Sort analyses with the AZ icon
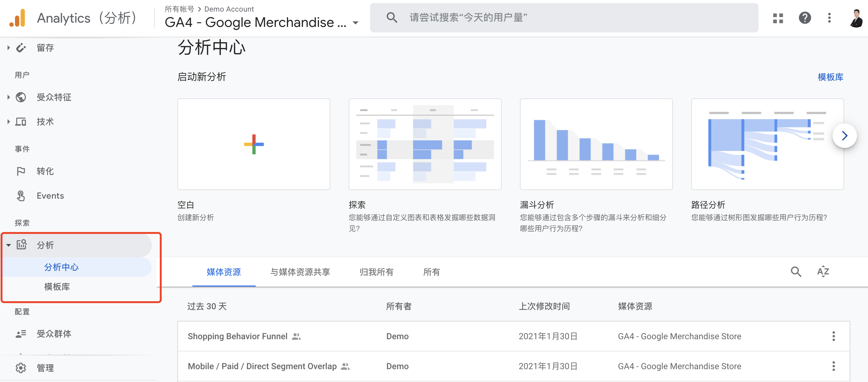Image resolution: width=868 pixels, height=382 pixels. click(x=823, y=271)
